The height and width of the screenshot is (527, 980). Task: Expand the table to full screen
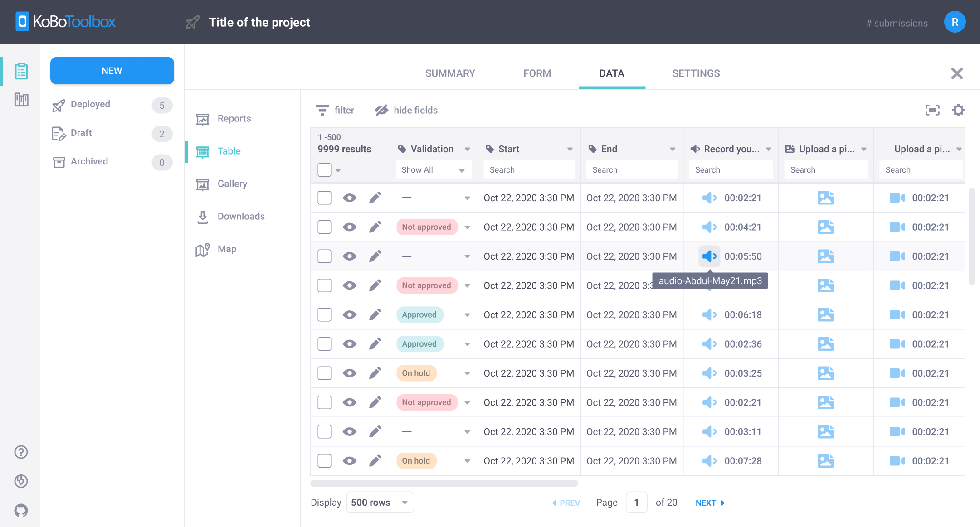pos(932,110)
